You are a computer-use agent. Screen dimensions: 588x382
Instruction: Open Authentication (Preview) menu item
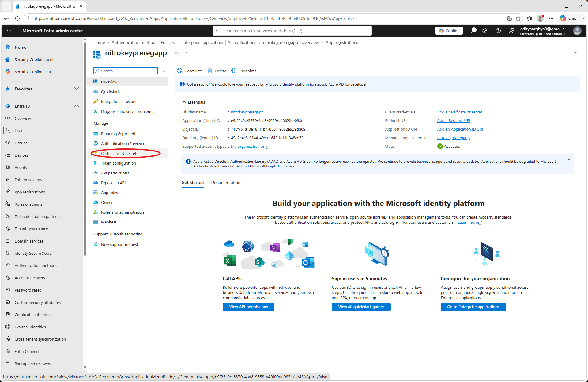point(128,143)
